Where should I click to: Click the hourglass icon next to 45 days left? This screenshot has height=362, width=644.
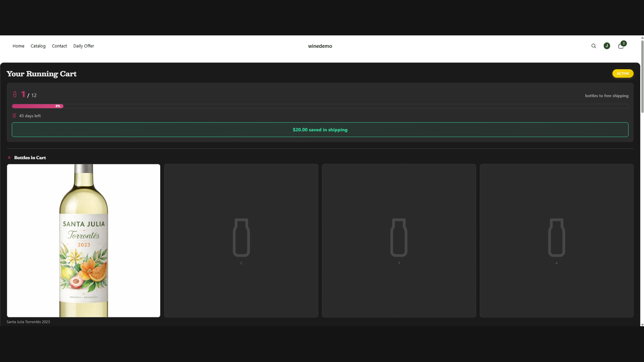click(14, 116)
